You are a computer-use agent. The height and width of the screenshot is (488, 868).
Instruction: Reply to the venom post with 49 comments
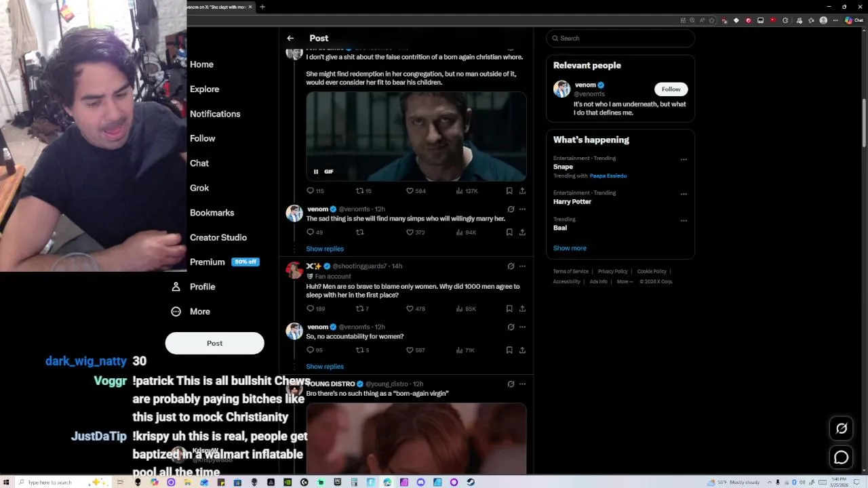click(x=315, y=232)
